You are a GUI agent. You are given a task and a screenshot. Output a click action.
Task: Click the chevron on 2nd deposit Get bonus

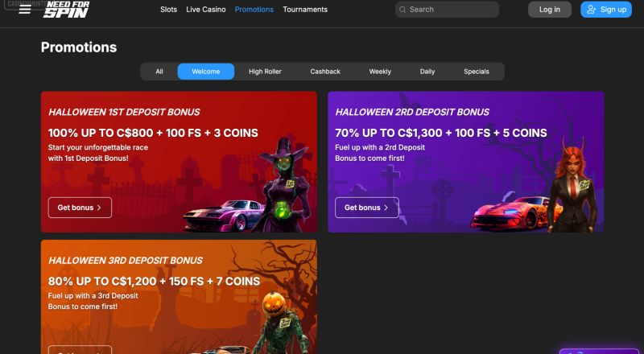[x=386, y=208]
